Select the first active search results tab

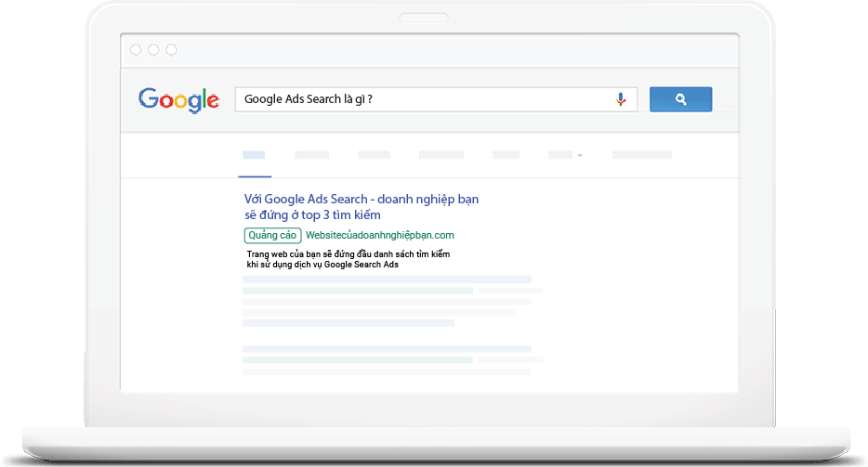click(254, 155)
